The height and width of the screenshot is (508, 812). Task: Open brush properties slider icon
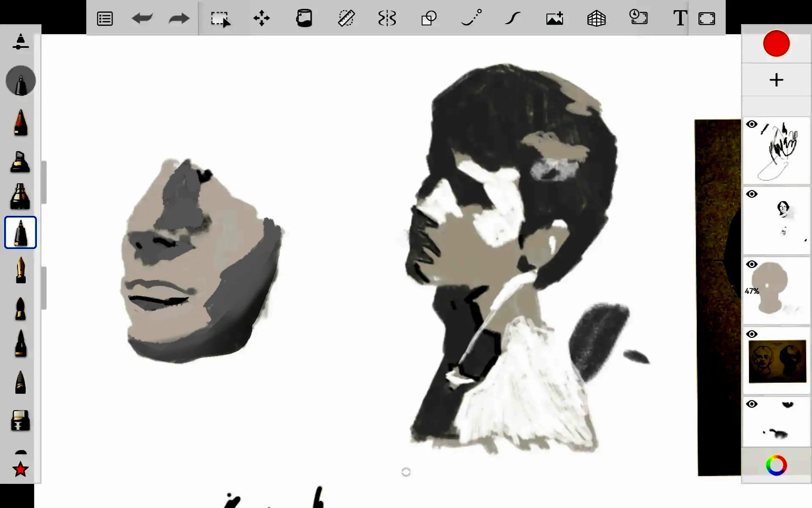20,42
